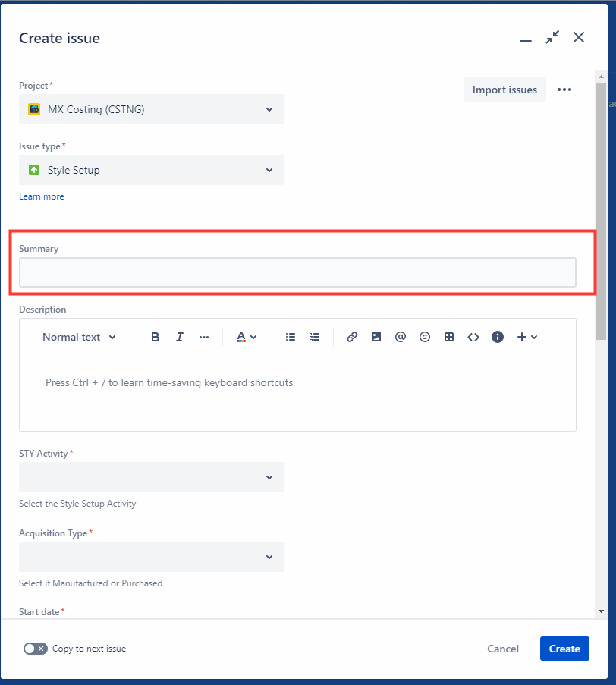Mention a user with @ icon
The image size is (616, 685).
point(401,337)
